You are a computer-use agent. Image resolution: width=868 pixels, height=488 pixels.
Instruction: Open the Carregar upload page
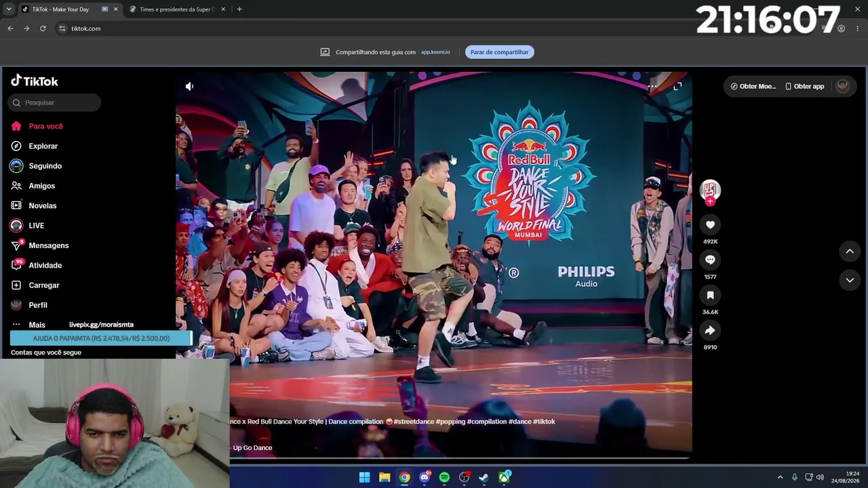pos(35,285)
